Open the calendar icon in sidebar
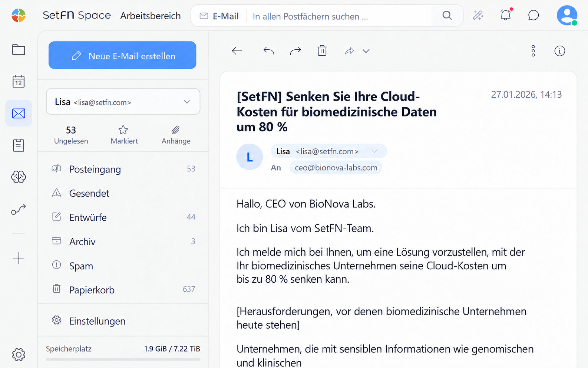Image resolution: width=588 pixels, height=368 pixels. click(19, 81)
